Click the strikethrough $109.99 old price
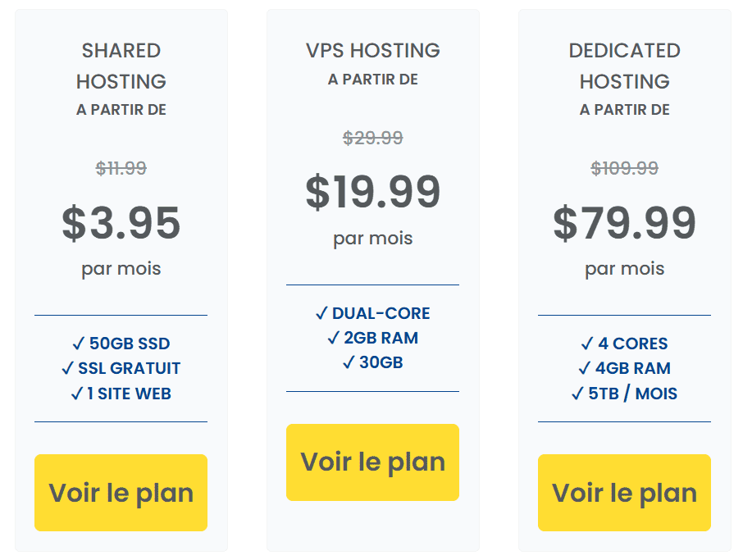This screenshot has height=560, width=743. pos(624,168)
